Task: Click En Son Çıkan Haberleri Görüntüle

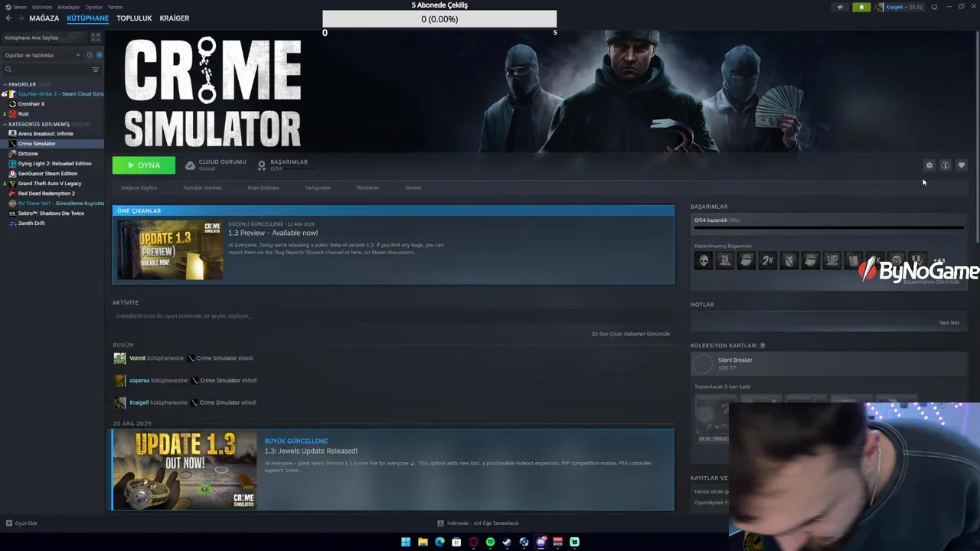Action: pyautogui.click(x=631, y=334)
